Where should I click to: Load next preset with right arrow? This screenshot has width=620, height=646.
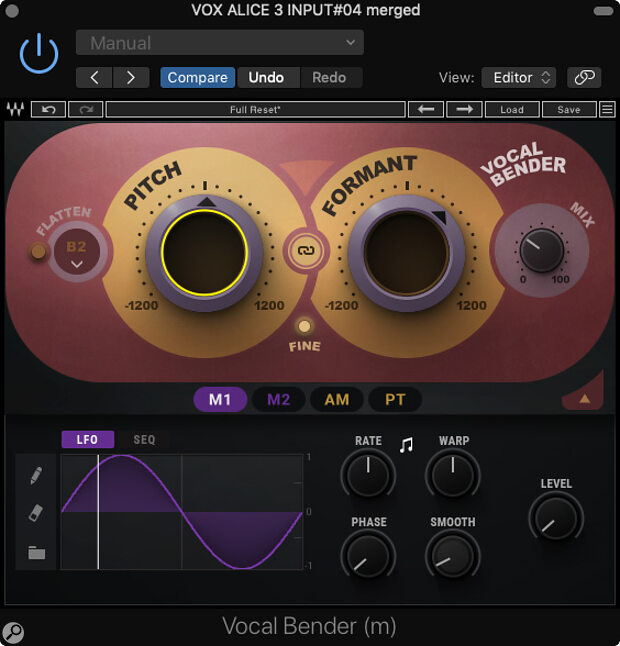[464, 110]
